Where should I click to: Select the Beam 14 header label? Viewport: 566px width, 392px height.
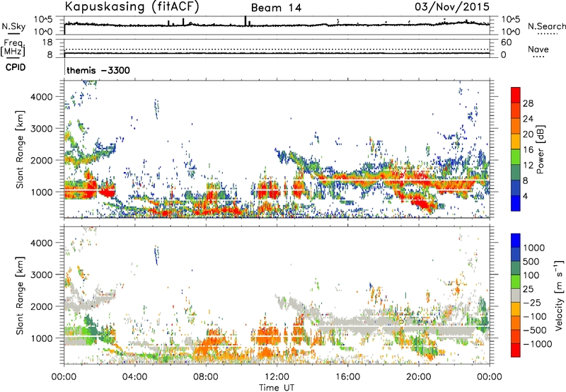tap(276, 8)
